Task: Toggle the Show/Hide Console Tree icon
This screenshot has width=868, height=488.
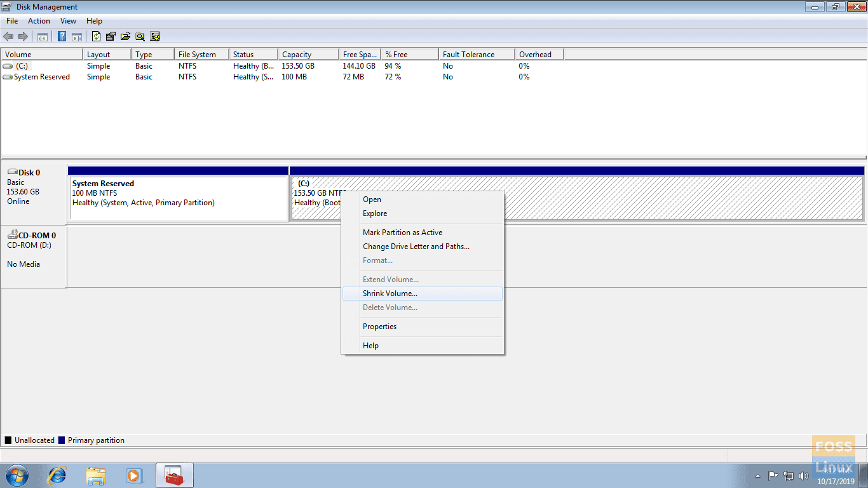Action: coord(43,36)
